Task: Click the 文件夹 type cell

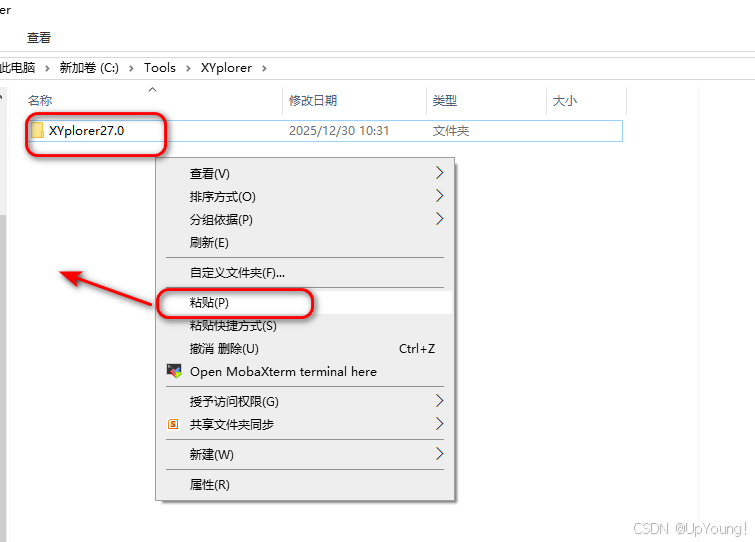Action: pos(451,131)
